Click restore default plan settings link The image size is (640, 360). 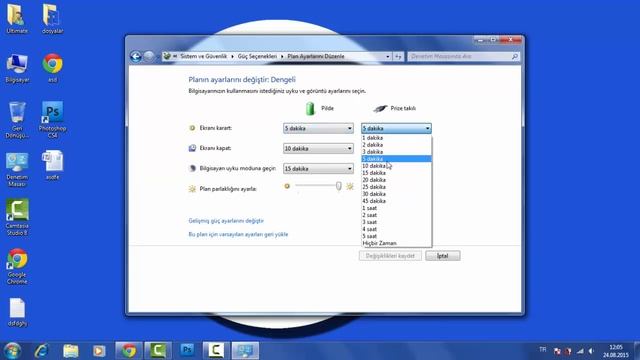[x=238, y=234]
